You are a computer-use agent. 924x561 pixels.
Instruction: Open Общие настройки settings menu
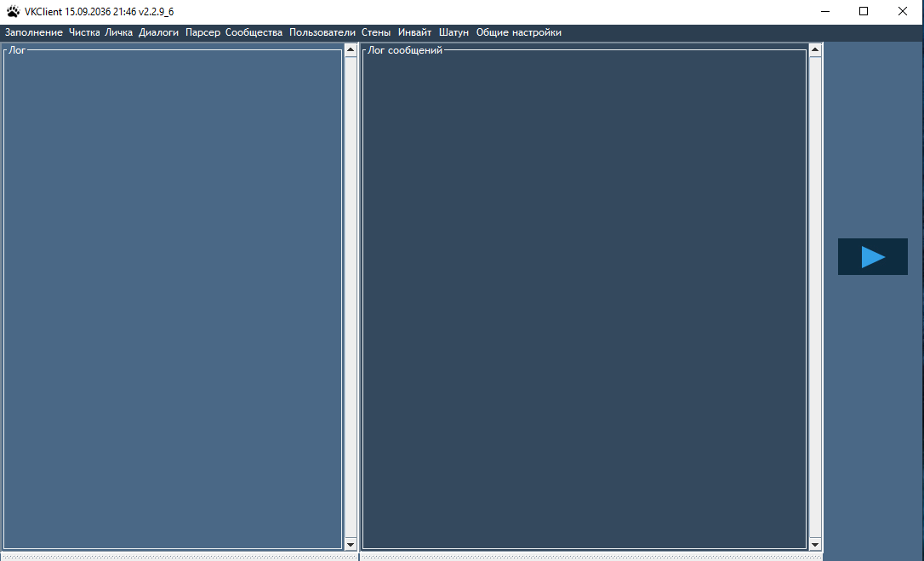[x=518, y=32]
